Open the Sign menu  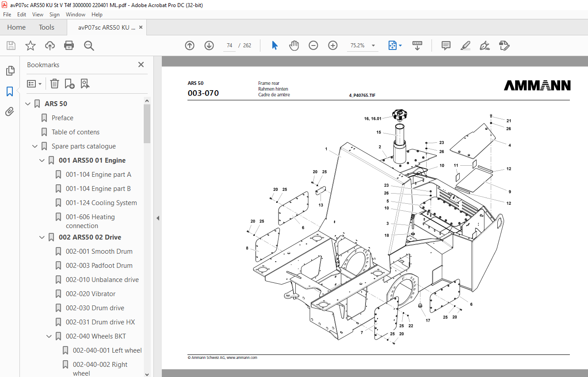(54, 15)
